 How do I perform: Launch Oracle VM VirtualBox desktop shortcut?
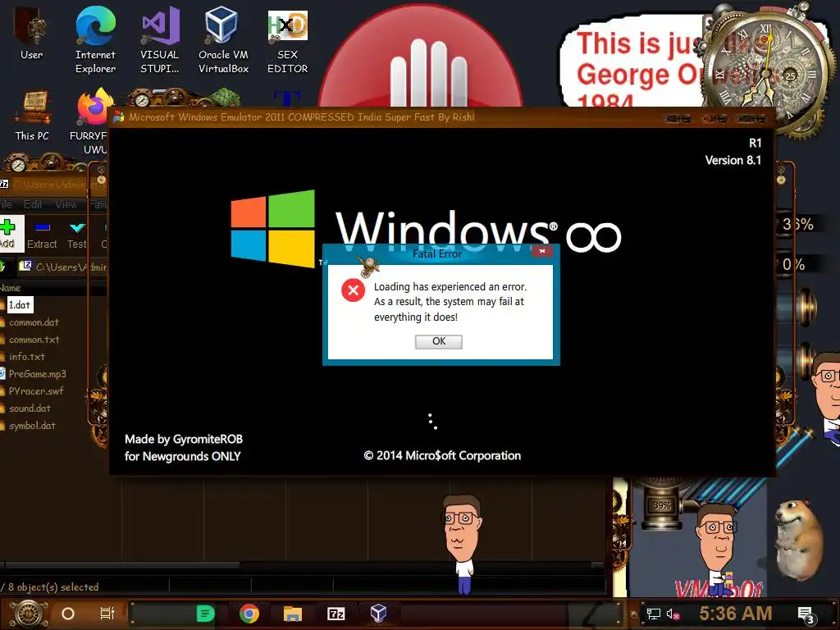point(223,39)
